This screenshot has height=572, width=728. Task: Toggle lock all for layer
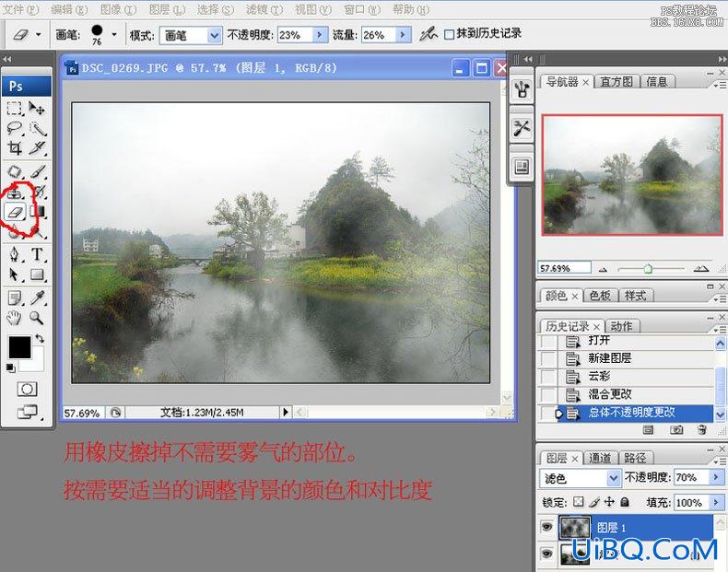coord(625,502)
